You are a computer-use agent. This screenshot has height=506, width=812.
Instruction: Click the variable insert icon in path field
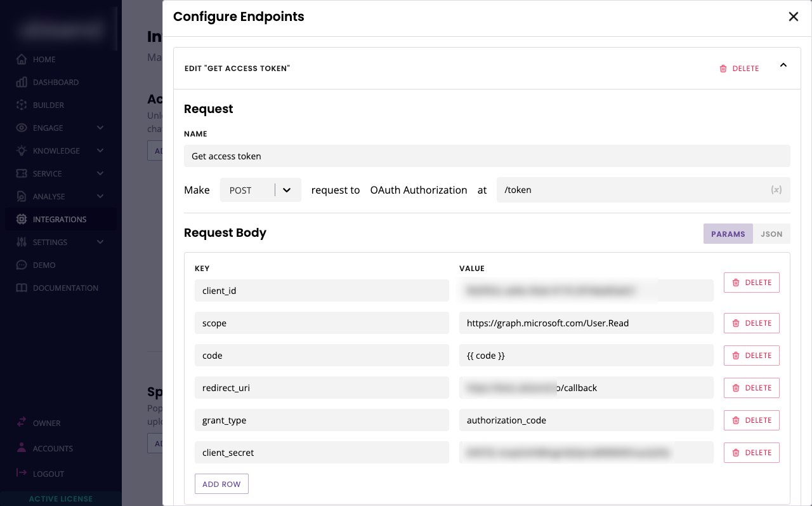776,189
